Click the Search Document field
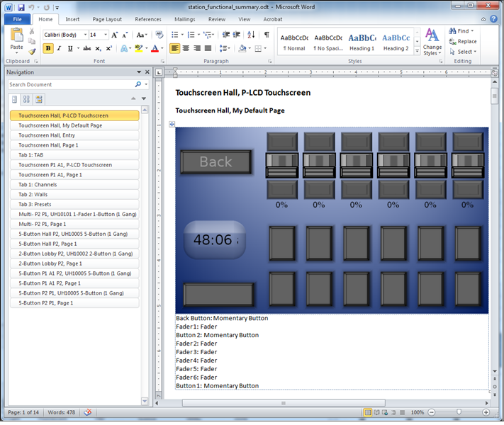Viewport: 504px width, 425px height. tap(71, 84)
